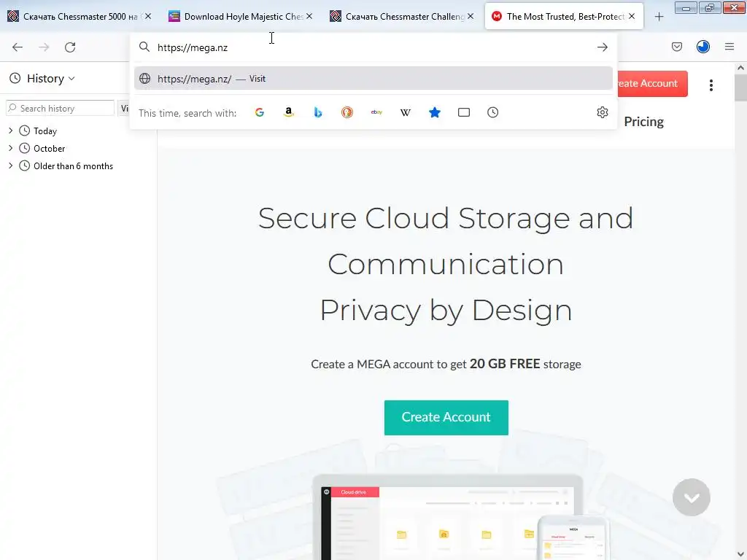Switch to Chessmaster Challenge tab
This screenshot has width=747, height=560.
402,17
